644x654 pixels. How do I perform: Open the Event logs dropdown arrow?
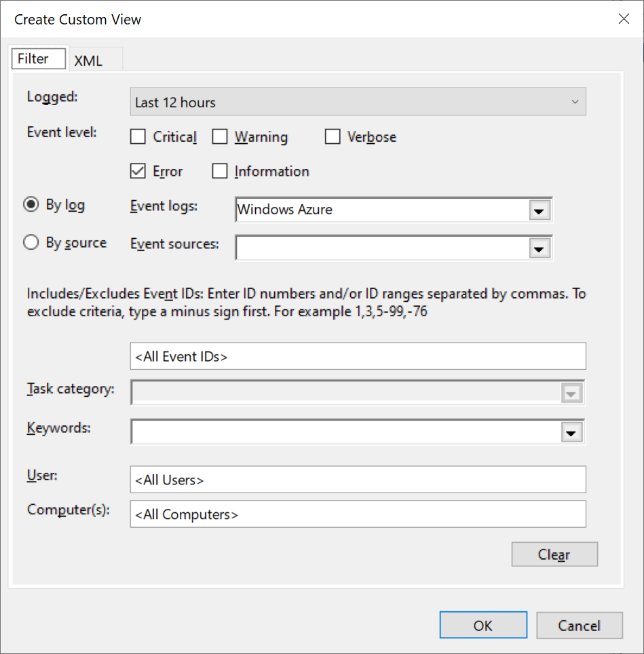pyautogui.click(x=539, y=210)
